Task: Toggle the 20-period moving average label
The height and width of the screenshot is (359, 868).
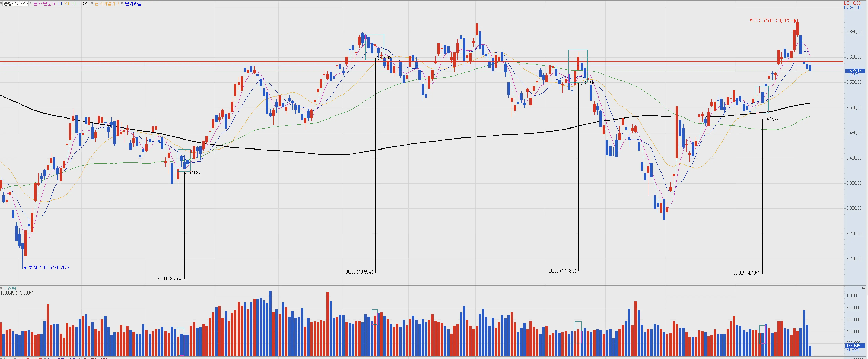Action: 66,4
